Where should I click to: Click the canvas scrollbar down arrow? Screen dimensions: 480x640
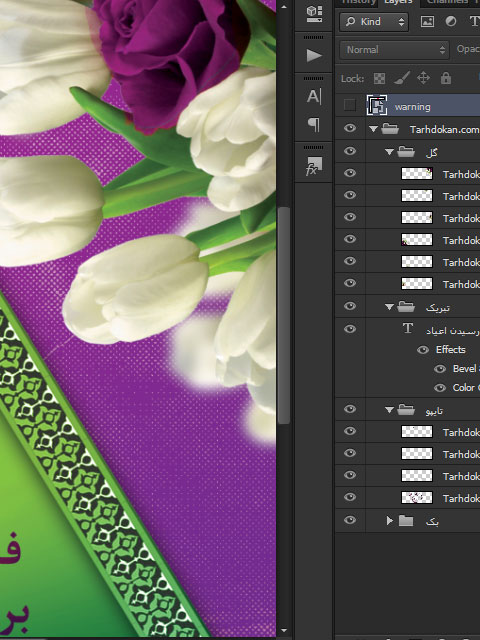(x=284, y=631)
